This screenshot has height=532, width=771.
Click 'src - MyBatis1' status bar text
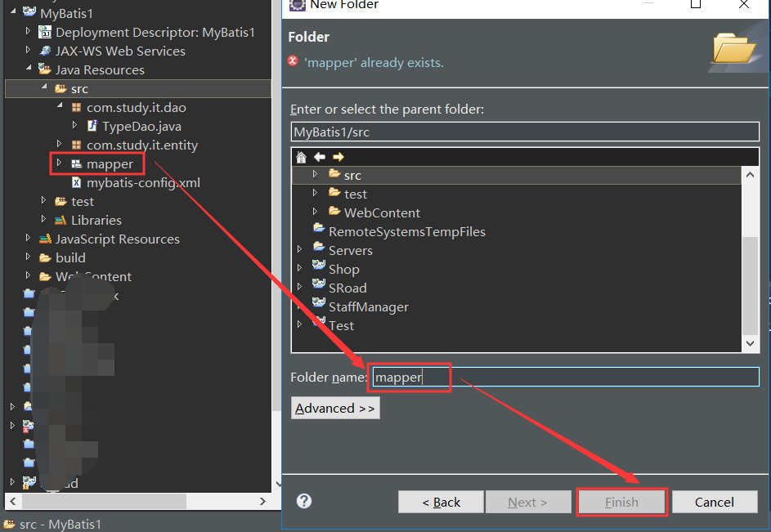point(61,525)
